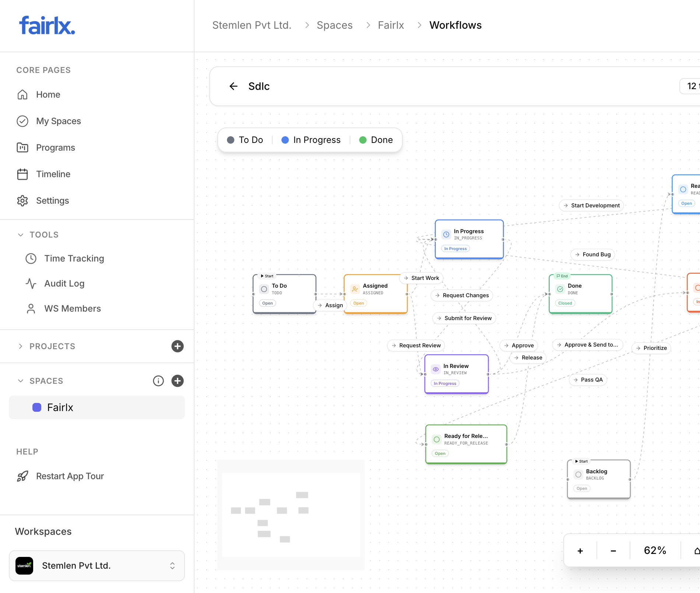Click the Done legend item
This screenshot has width=700, height=593.
point(376,140)
